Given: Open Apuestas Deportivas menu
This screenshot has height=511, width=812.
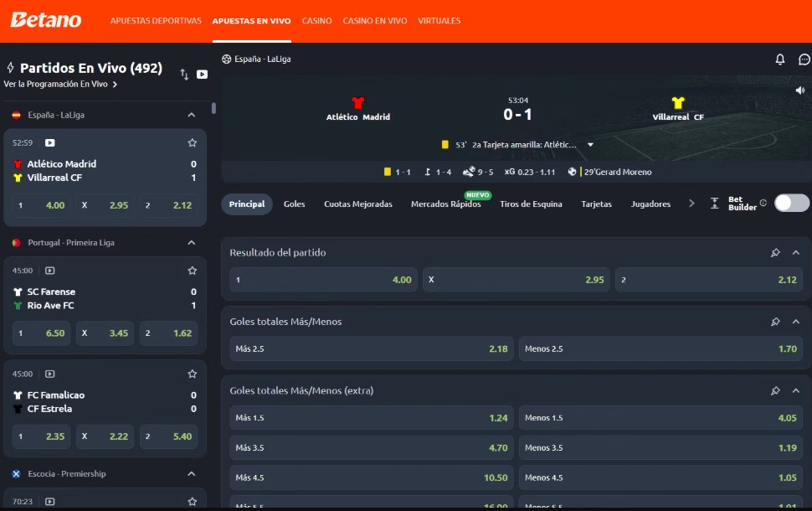Looking at the screenshot, I should 156,21.
